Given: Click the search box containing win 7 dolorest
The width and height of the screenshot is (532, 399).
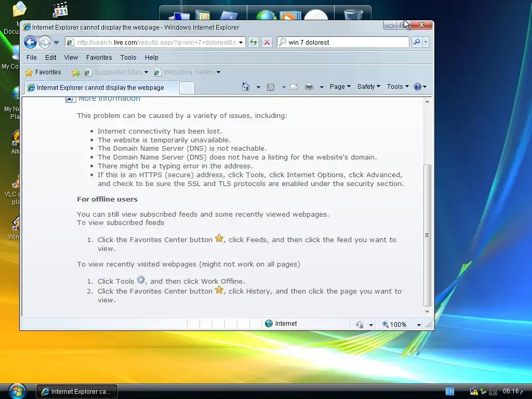Looking at the screenshot, I should point(343,43).
